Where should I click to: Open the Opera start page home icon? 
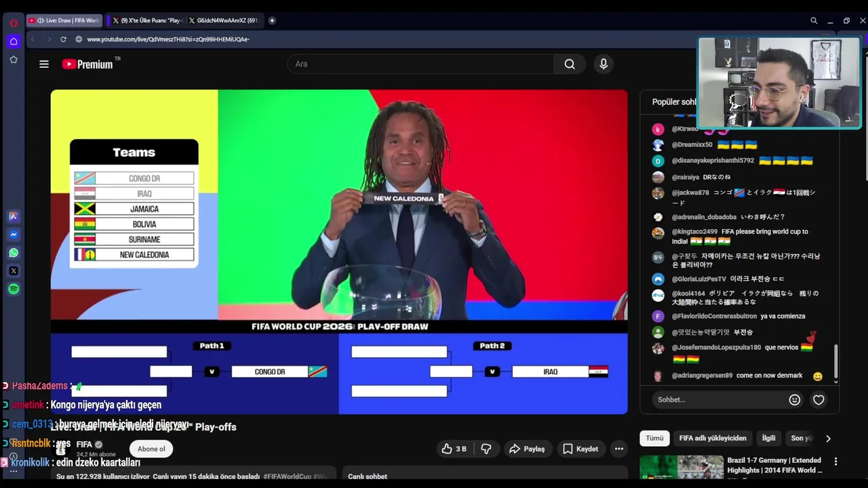[x=13, y=41]
